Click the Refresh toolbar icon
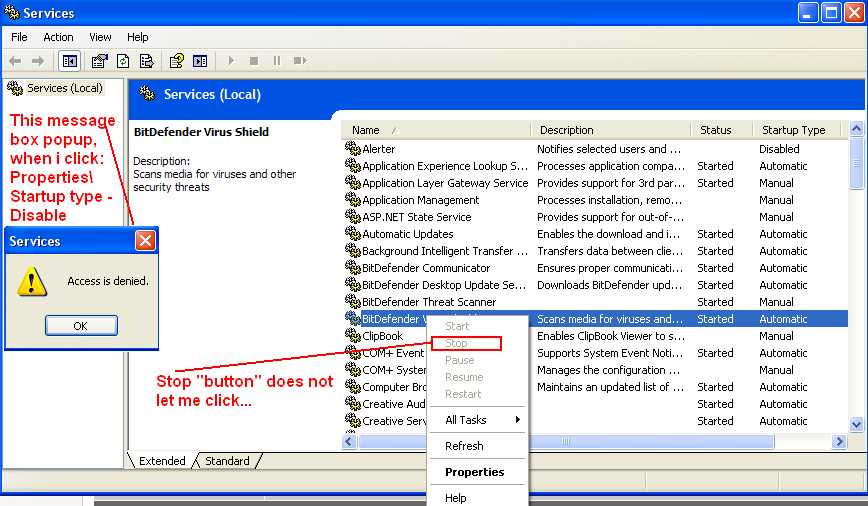This screenshot has height=506, width=868. [123, 61]
